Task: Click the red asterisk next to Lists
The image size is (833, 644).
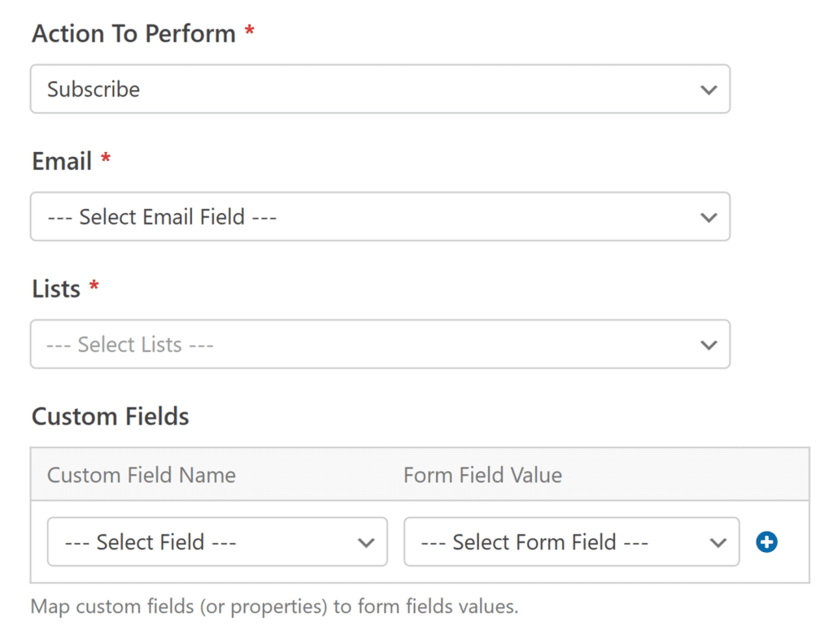Action: [x=94, y=285]
